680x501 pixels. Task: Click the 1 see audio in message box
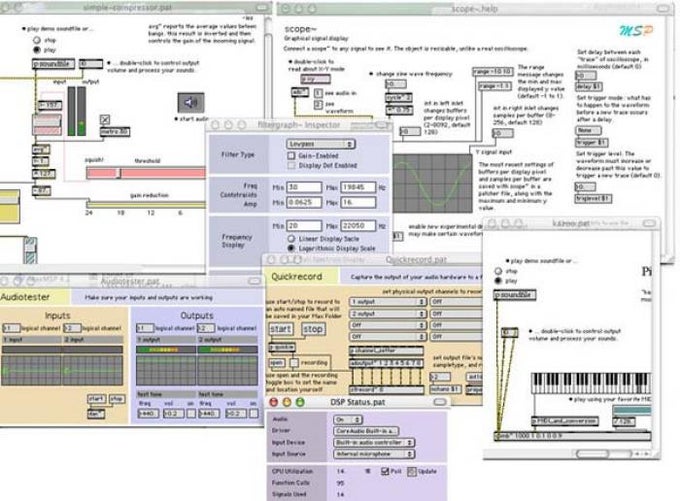[x=318, y=93]
